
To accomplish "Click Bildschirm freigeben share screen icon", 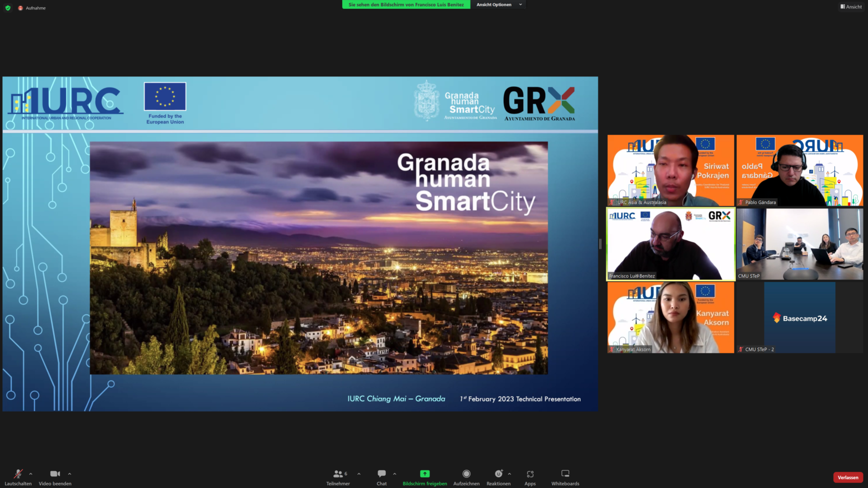I will [425, 474].
